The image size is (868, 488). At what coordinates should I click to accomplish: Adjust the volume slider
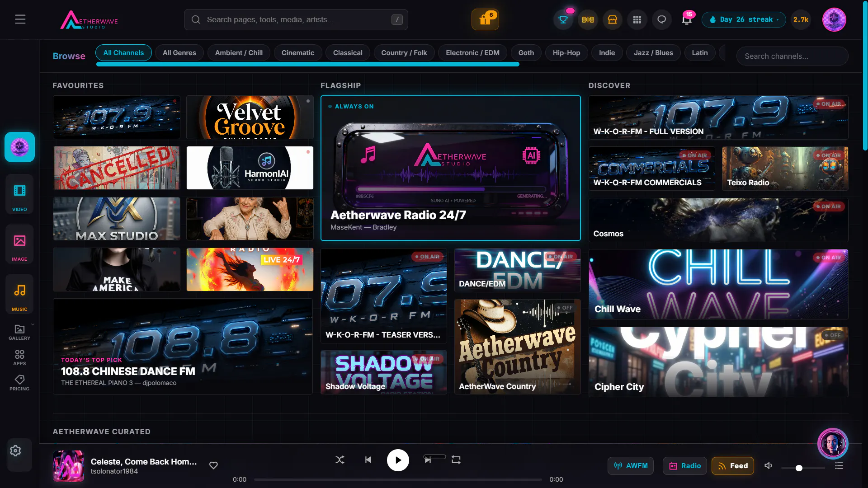pos(803,468)
